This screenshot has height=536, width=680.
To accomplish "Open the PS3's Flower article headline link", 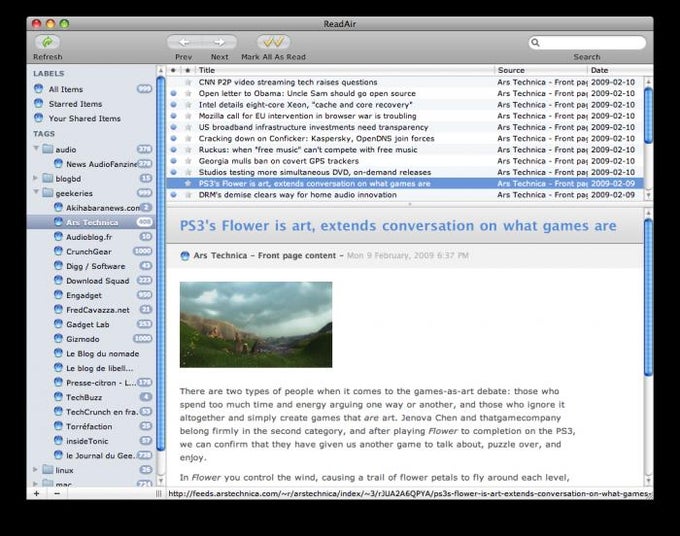I will [398, 226].
